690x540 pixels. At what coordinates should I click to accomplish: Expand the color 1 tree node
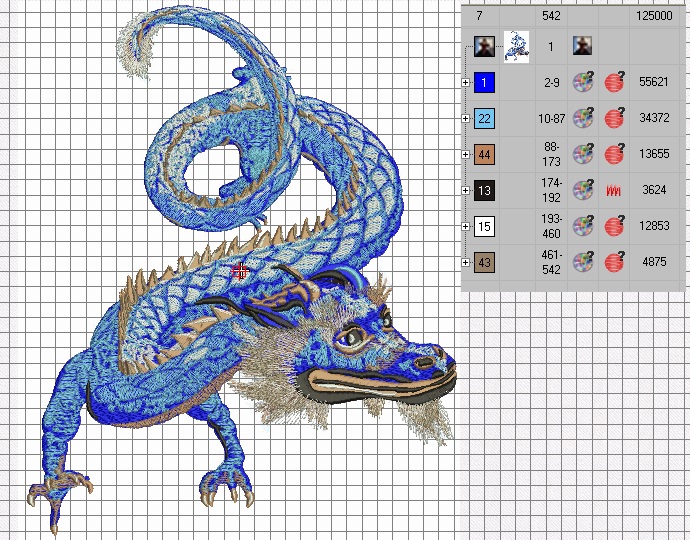466,82
